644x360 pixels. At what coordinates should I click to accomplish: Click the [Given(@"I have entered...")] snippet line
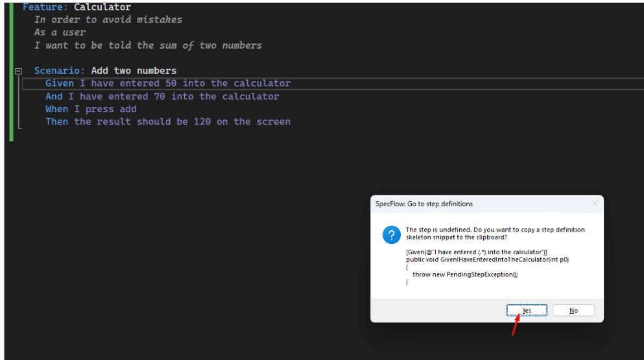[477, 252]
